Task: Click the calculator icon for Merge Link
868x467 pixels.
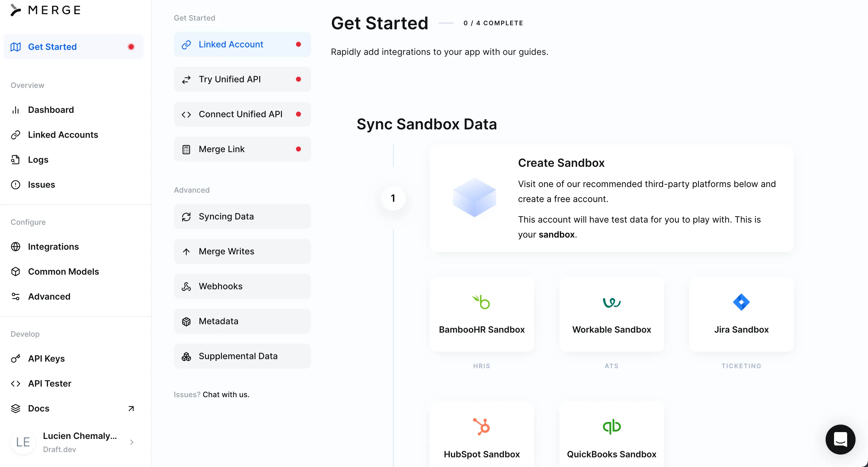Action: point(186,149)
